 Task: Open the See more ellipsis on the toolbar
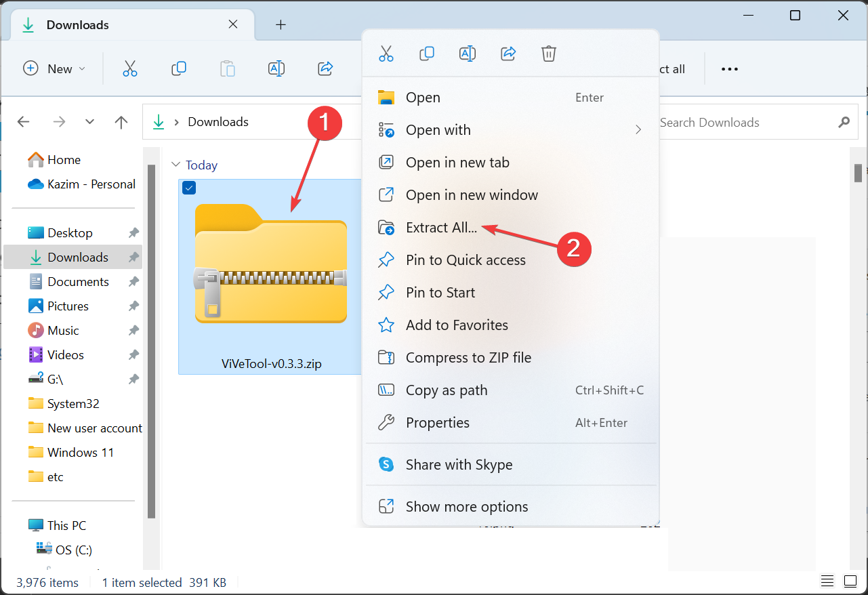[x=729, y=68]
